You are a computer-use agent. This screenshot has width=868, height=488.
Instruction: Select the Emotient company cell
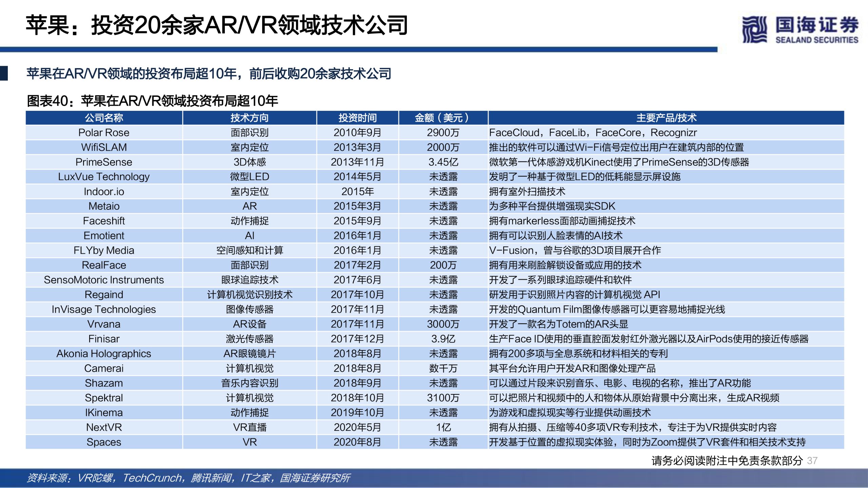104,236
